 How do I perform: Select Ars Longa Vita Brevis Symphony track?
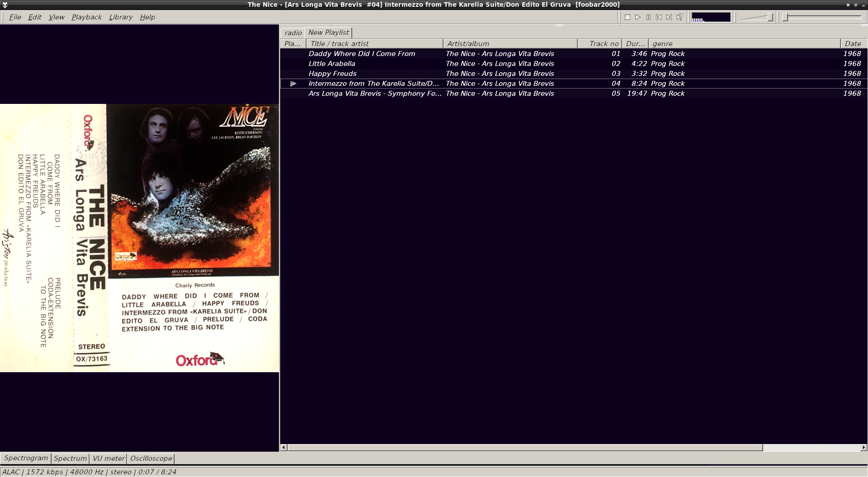pos(574,94)
